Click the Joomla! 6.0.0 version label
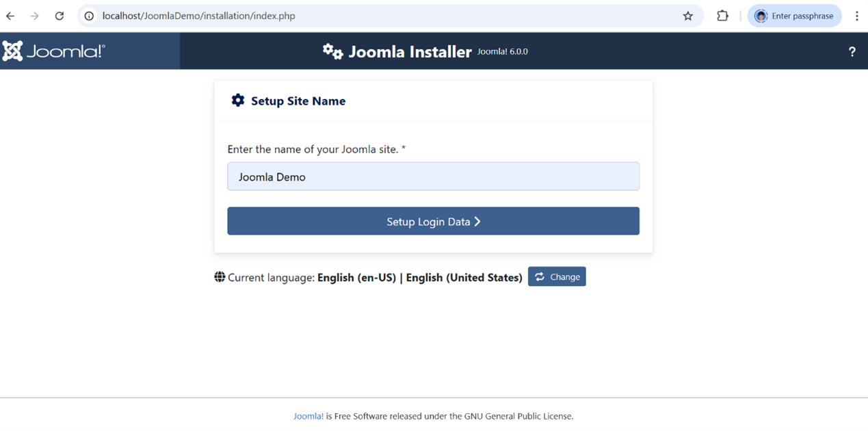Screen dimensions: 868x431 pyautogui.click(x=502, y=51)
